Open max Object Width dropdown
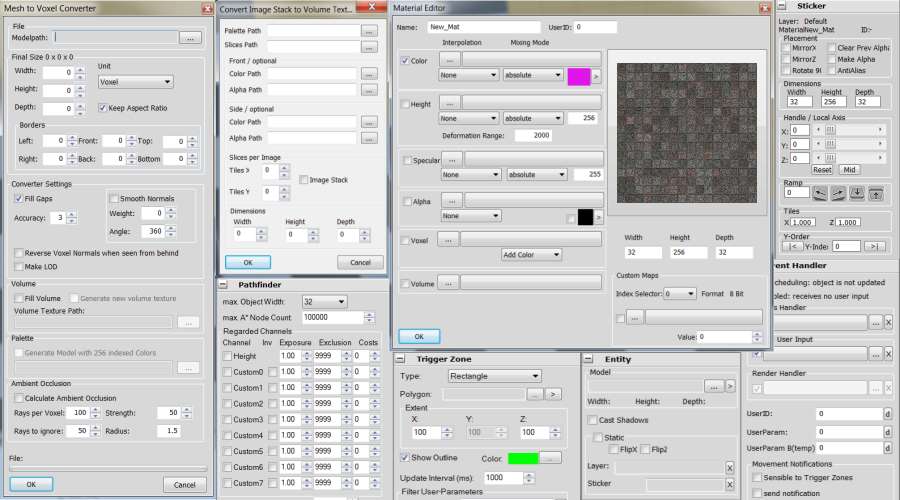 pos(324,301)
